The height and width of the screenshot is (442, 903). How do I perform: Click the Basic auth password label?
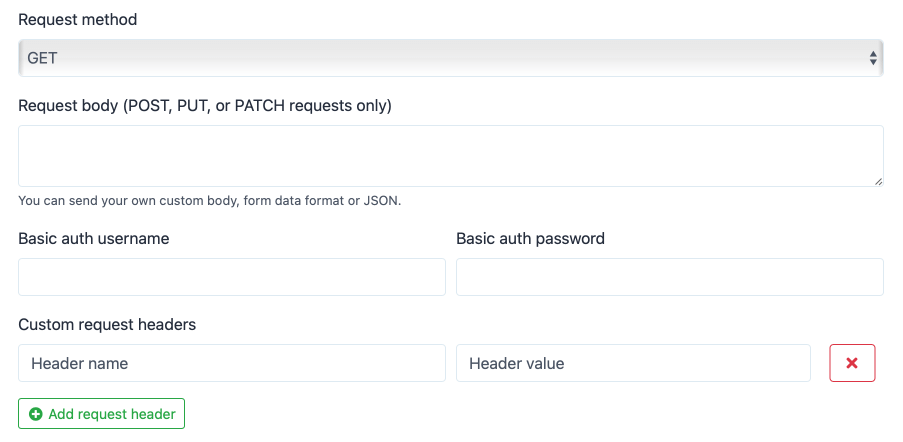[x=530, y=238]
